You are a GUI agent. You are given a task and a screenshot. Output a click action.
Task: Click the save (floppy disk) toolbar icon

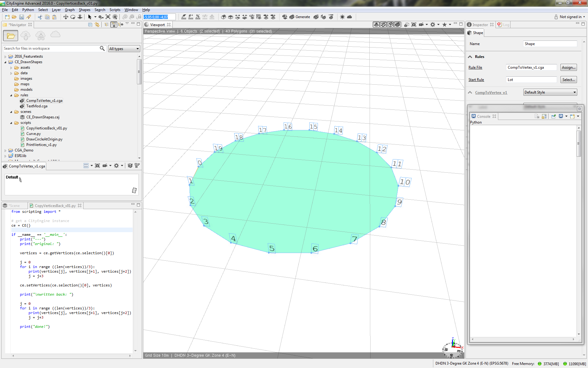pyautogui.click(x=21, y=17)
